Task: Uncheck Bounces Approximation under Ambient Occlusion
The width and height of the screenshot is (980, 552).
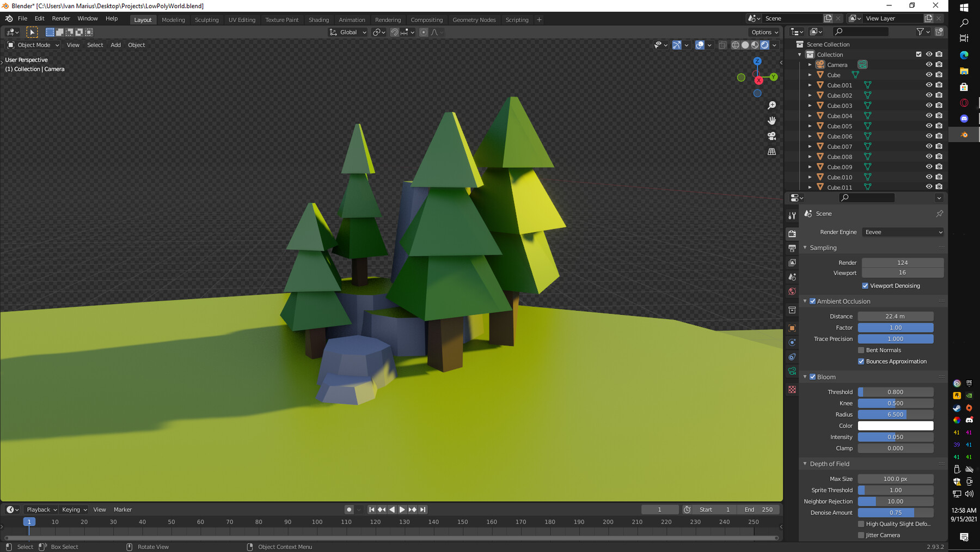Action: 861,361
